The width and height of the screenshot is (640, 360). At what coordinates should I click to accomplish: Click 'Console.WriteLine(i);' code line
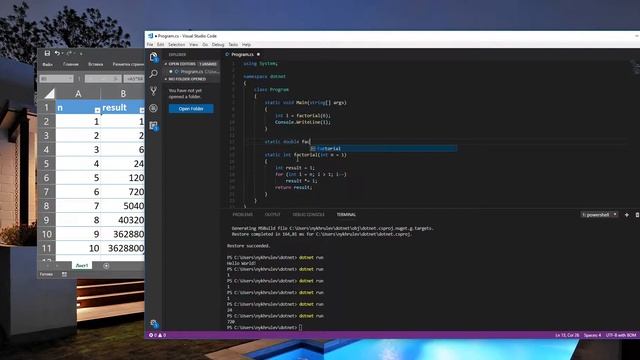point(303,122)
